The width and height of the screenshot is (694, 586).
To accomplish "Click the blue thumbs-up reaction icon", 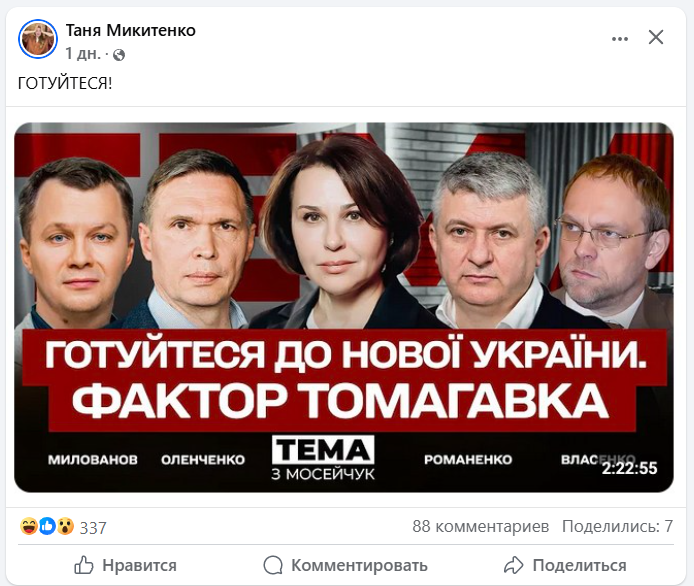I will point(47,526).
